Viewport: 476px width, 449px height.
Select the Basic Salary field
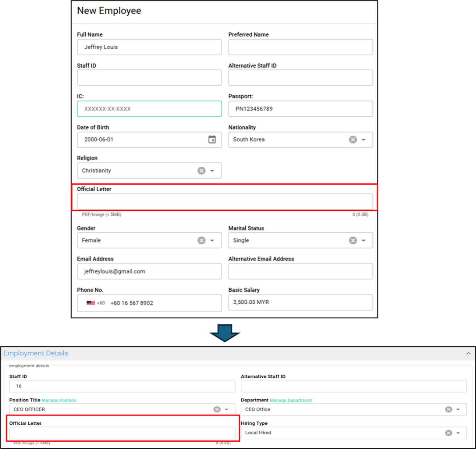click(x=300, y=302)
